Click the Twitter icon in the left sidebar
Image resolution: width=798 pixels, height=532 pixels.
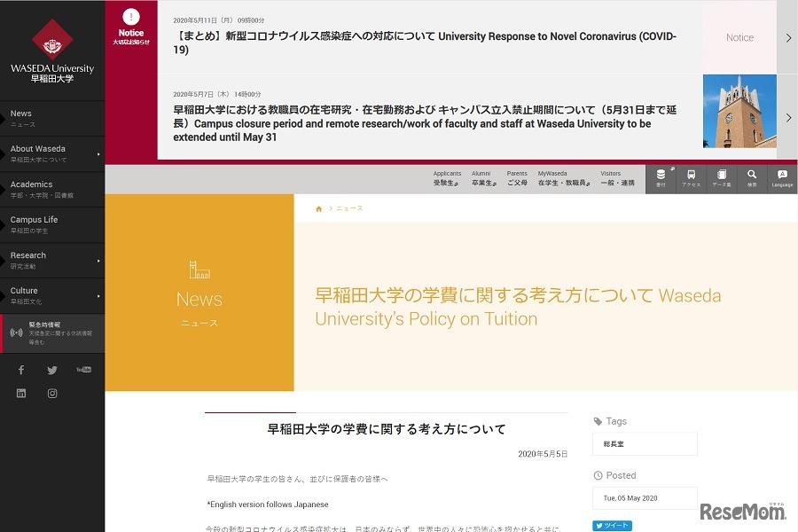pos(52,370)
